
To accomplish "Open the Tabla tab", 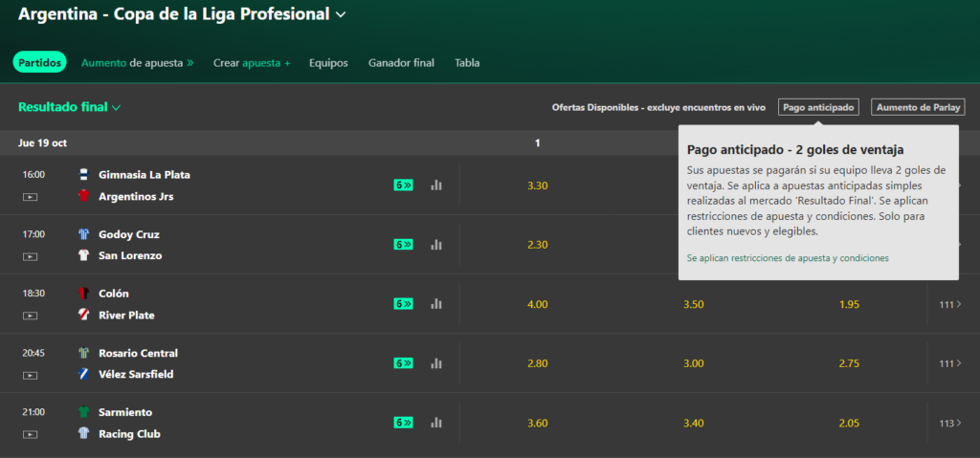I will click(x=467, y=62).
